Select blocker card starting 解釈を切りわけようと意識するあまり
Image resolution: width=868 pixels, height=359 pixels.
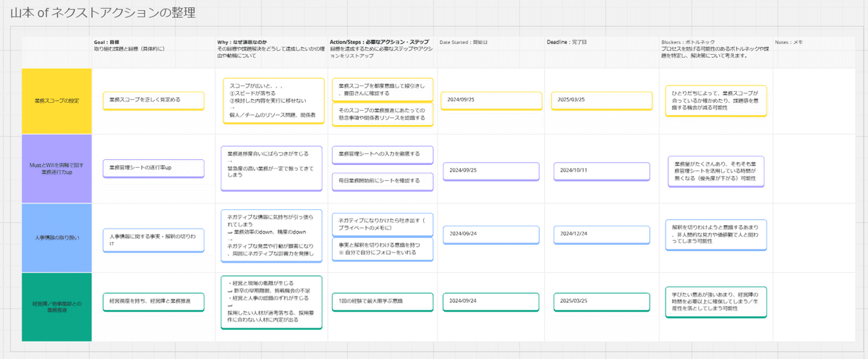(x=716, y=235)
